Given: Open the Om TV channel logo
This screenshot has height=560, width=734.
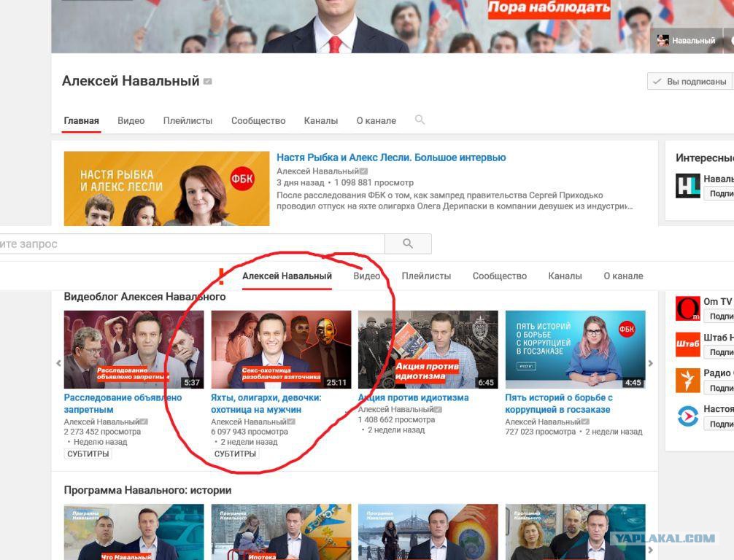Looking at the screenshot, I should [687, 308].
